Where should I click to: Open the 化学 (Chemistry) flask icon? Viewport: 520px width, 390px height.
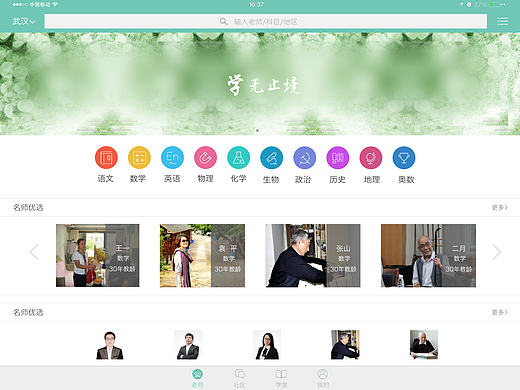tap(238, 157)
